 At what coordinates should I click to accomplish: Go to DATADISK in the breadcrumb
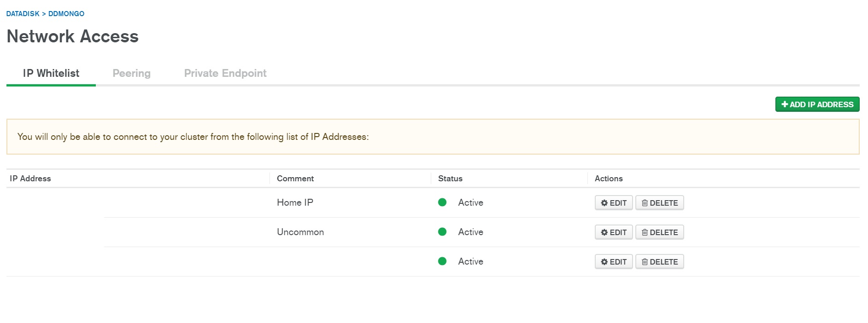coord(23,14)
